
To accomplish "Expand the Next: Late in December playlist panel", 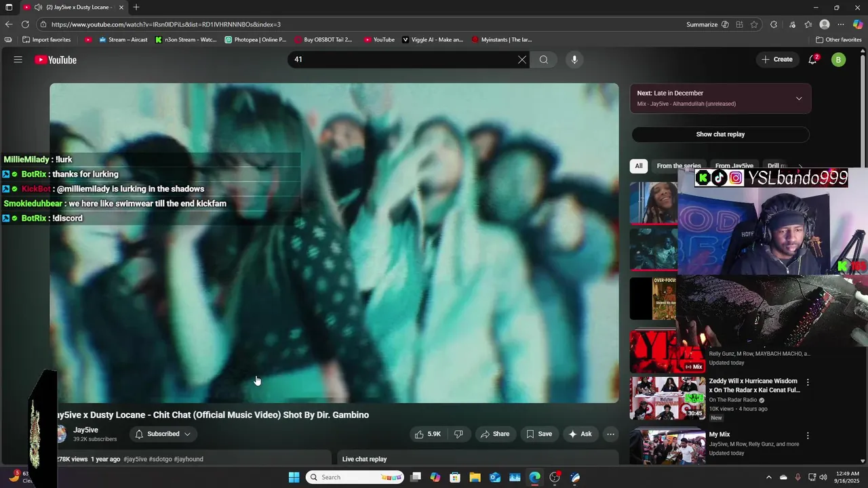I will 799,98.
